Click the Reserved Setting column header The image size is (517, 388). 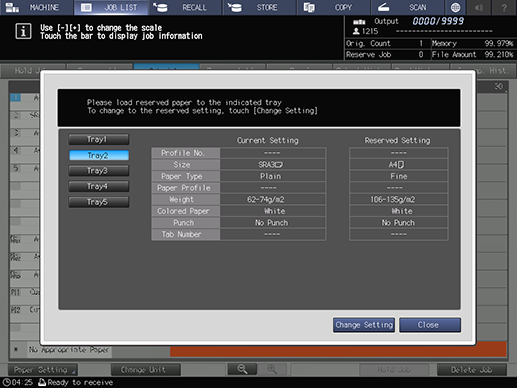click(397, 140)
